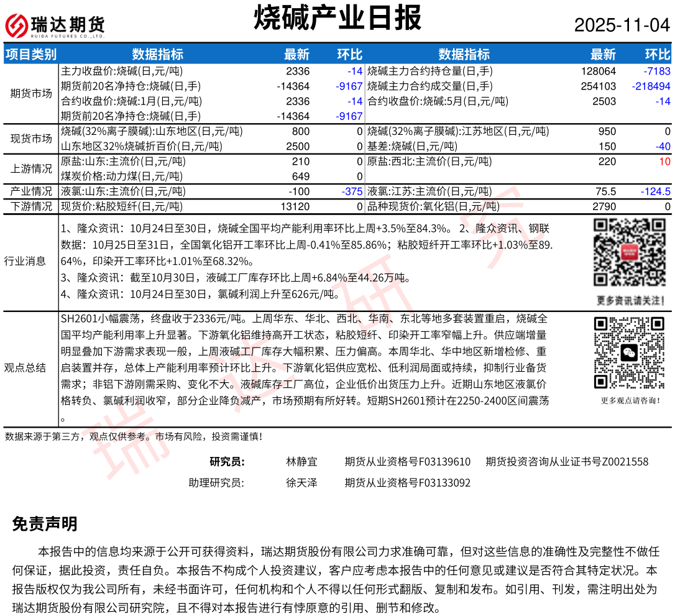Select the report date 2025-11-04

(622, 25)
